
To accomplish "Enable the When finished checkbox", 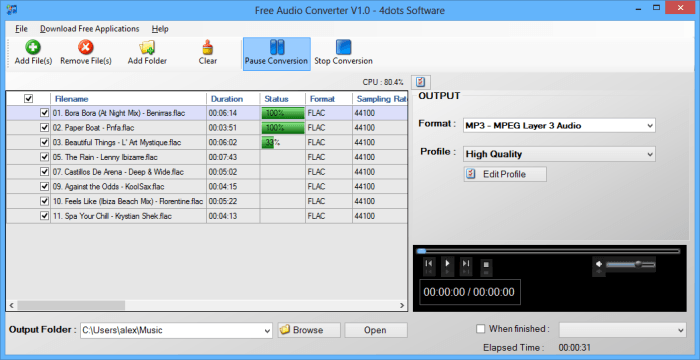I will (x=480, y=329).
